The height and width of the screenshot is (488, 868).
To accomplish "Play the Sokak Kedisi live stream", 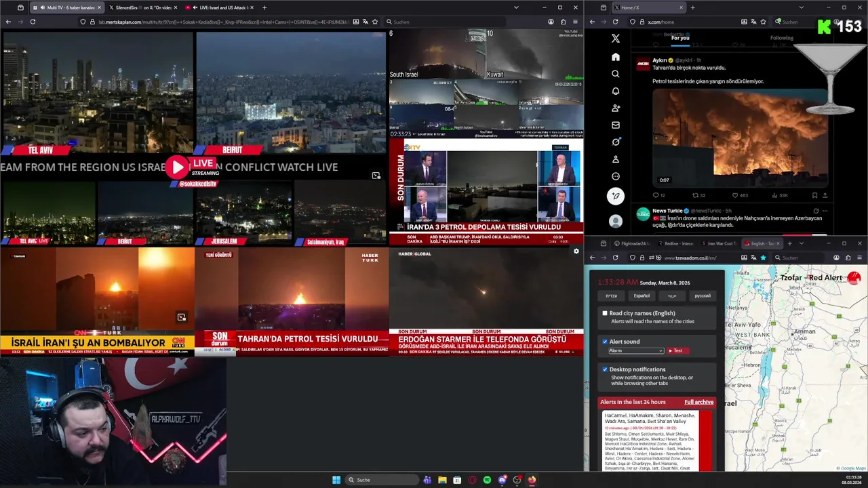I will point(178,167).
